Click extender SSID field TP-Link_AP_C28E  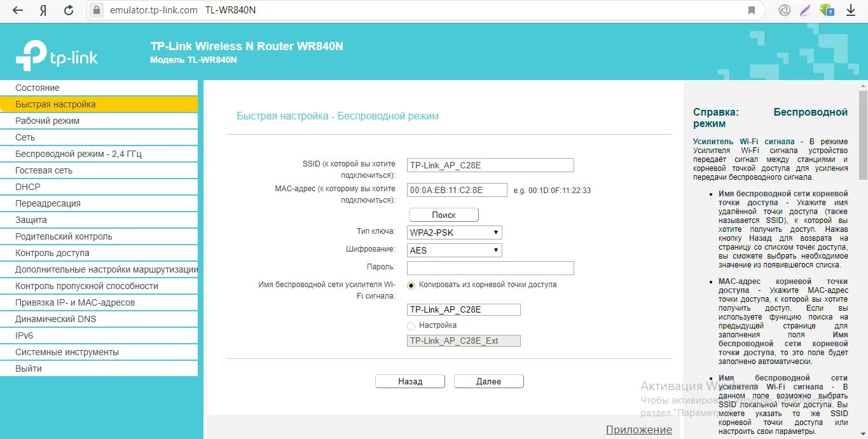coord(464,309)
